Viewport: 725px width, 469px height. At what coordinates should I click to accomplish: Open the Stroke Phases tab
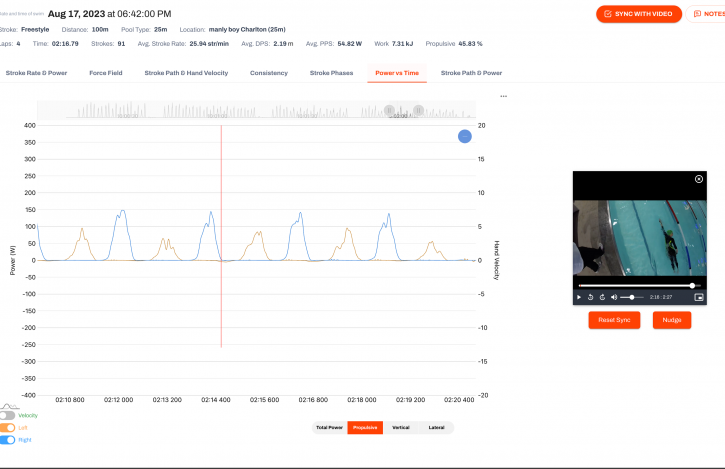tap(332, 73)
